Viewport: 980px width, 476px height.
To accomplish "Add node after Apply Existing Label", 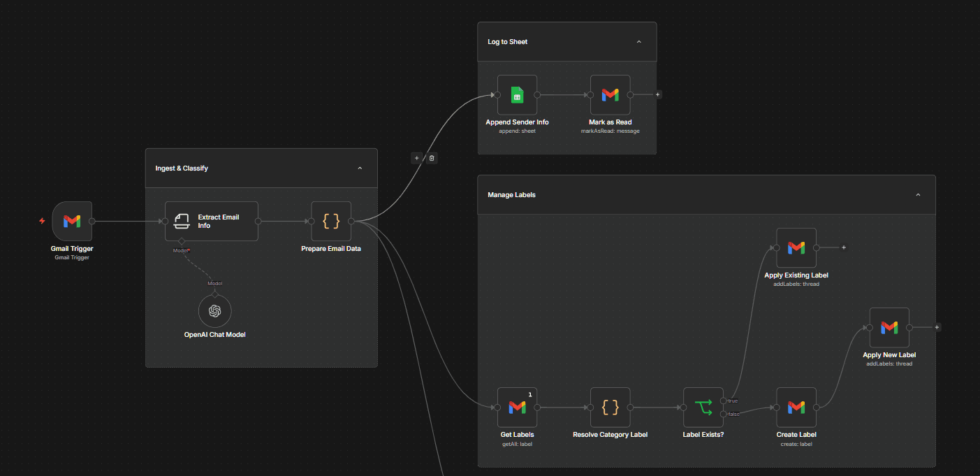I will (x=844, y=247).
